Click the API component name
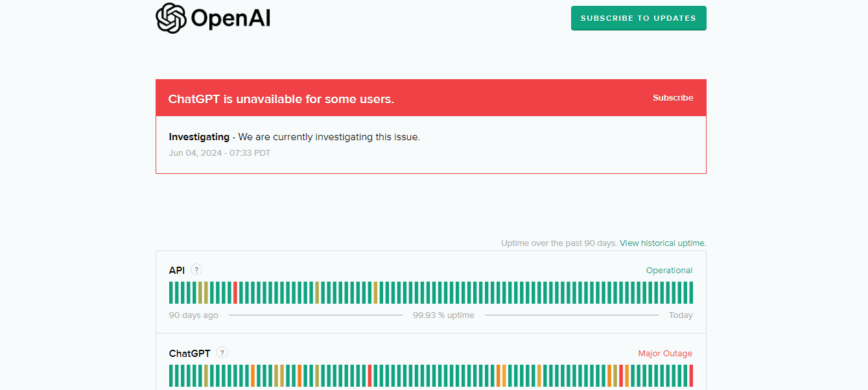The image size is (868, 390). tap(177, 271)
